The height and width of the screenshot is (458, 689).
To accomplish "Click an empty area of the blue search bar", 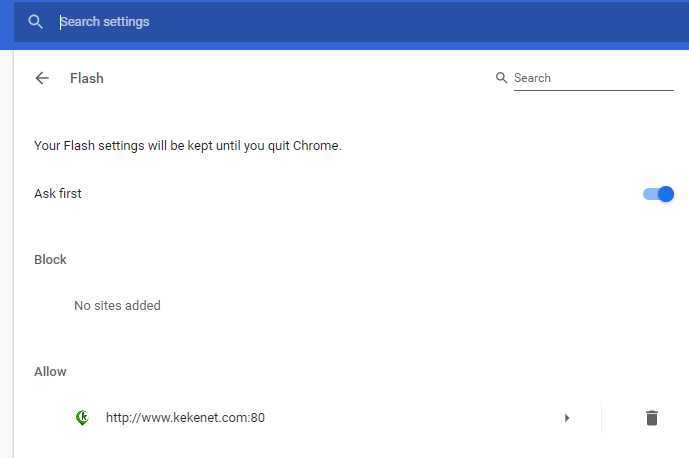I will coord(417,22).
